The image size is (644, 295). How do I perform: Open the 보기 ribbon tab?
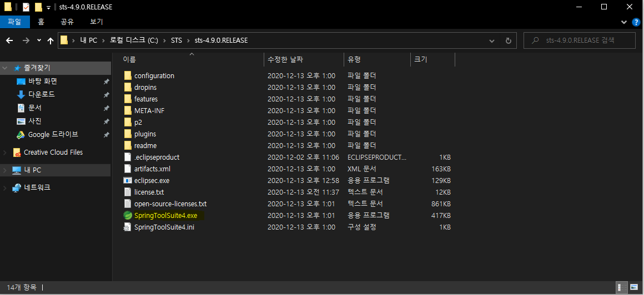click(97, 22)
